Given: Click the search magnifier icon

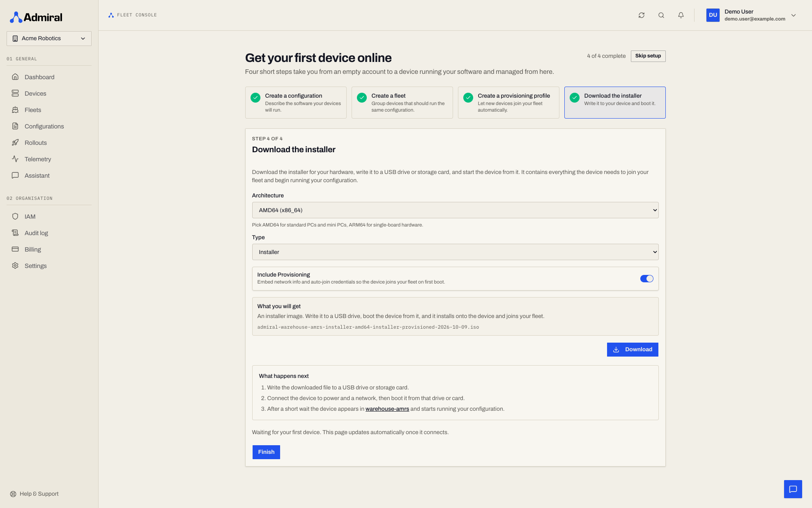Looking at the screenshot, I should (x=661, y=15).
